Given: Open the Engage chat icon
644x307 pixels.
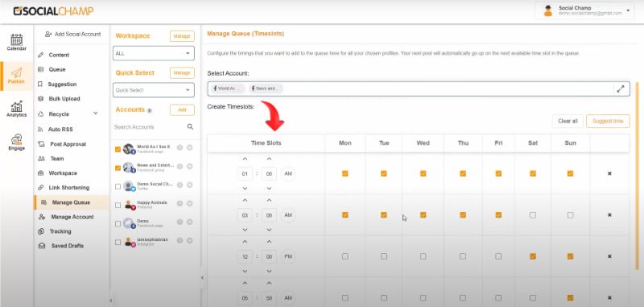Looking at the screenshot, I should 16,139.
